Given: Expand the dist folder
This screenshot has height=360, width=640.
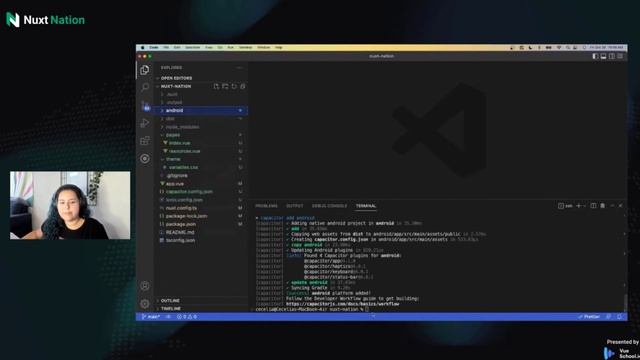Looking at the screenshot, I should (x=200, y=119).
